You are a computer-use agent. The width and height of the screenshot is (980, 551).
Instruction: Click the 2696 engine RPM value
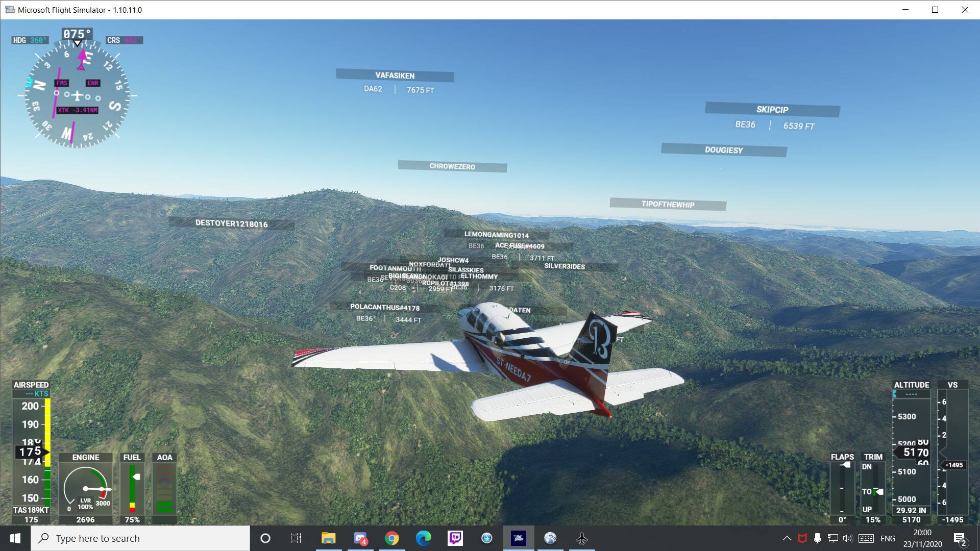(x=86, y=519)
